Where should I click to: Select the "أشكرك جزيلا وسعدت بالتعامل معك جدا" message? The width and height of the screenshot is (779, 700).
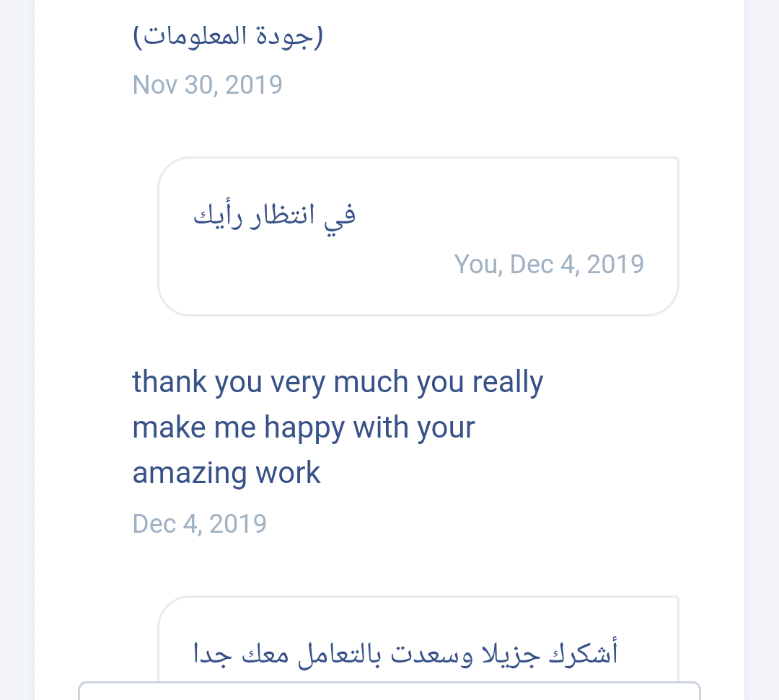point(406,654)
